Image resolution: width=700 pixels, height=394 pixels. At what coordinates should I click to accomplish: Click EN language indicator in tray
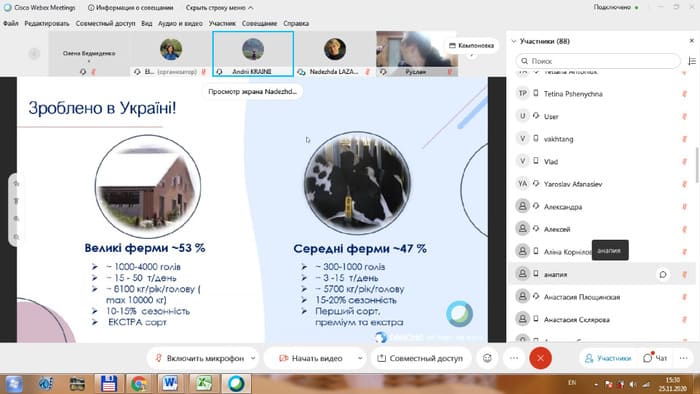572,382
